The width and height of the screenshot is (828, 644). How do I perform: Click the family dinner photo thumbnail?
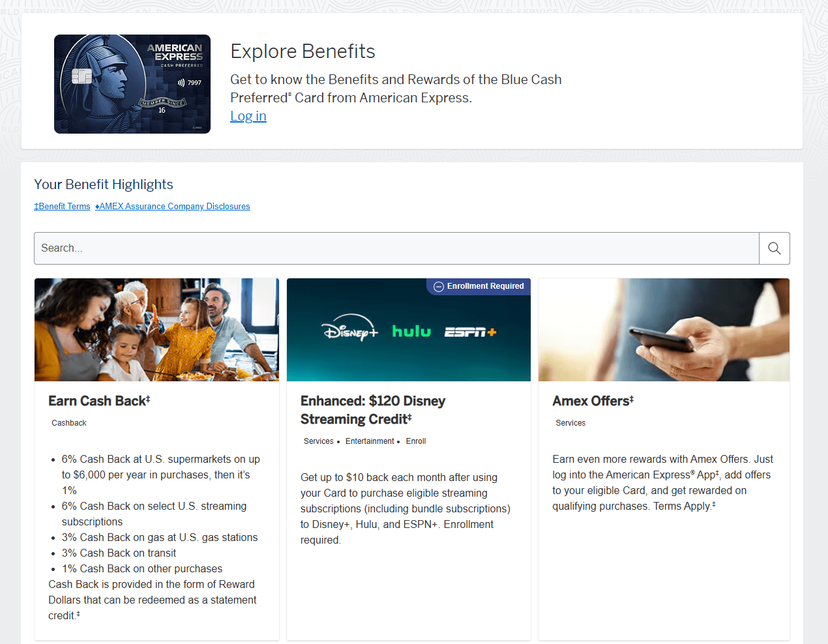[x=156, y=330]
